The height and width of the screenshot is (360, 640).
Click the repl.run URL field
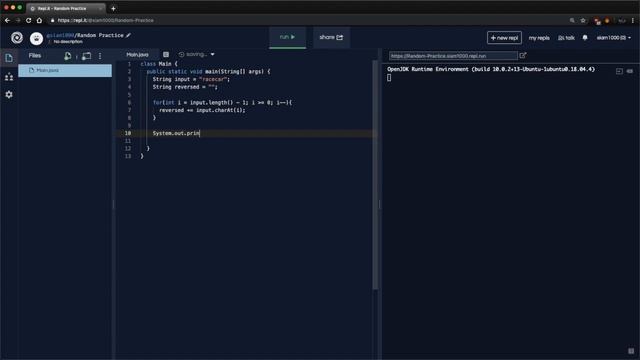click(453, 56)
